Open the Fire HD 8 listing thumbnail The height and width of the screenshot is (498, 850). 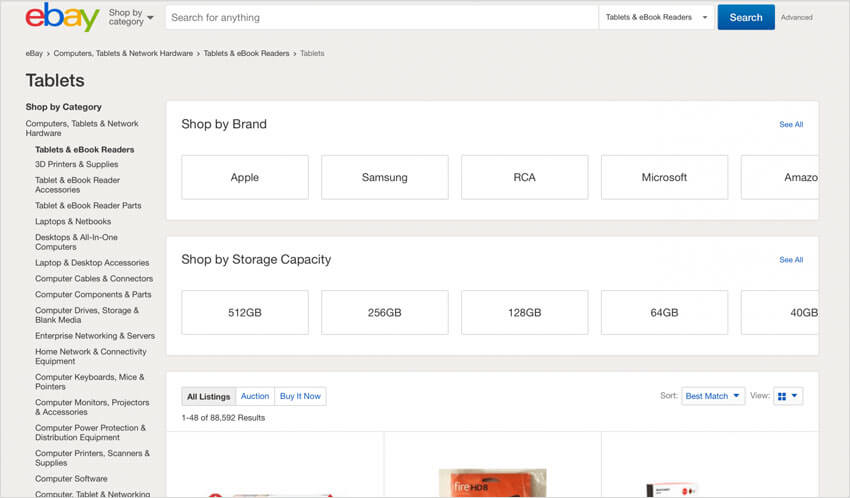tap(492, 482)
